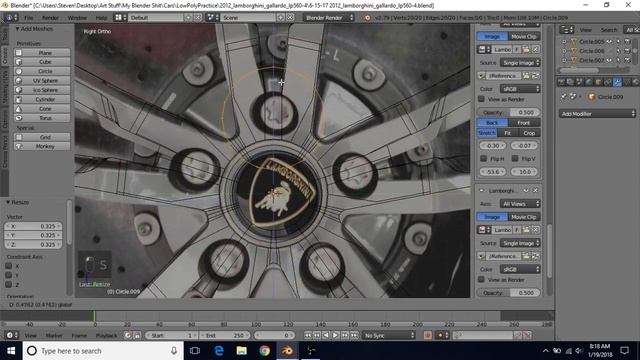The height and width of the screenshot is (360, 640).
Task: Open image file for first Lambo image
Action: (526, 49)
